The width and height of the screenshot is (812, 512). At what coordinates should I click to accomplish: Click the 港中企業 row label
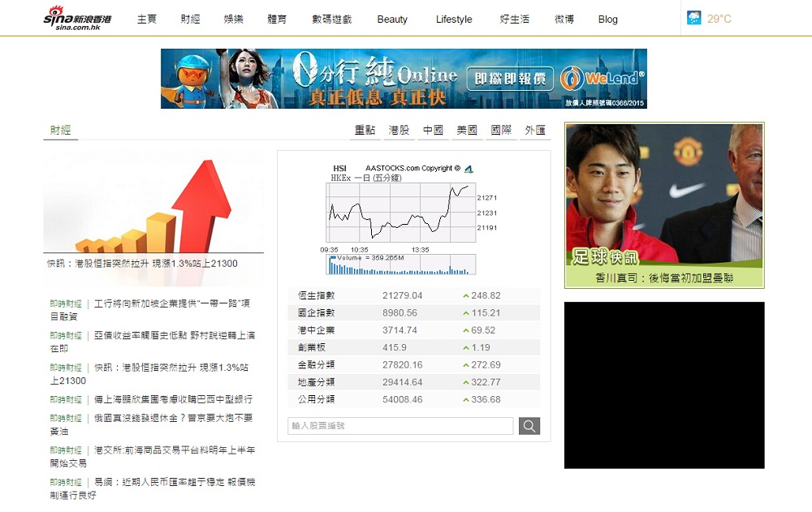pyautogui.click(x=317, y=330)
